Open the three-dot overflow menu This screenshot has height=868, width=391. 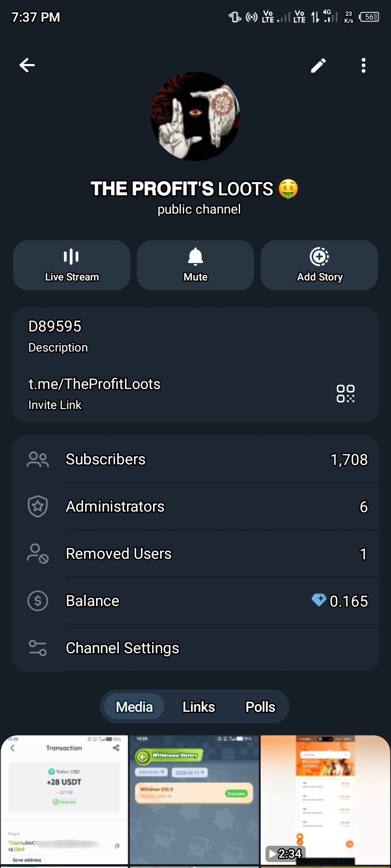pos(363,66)
